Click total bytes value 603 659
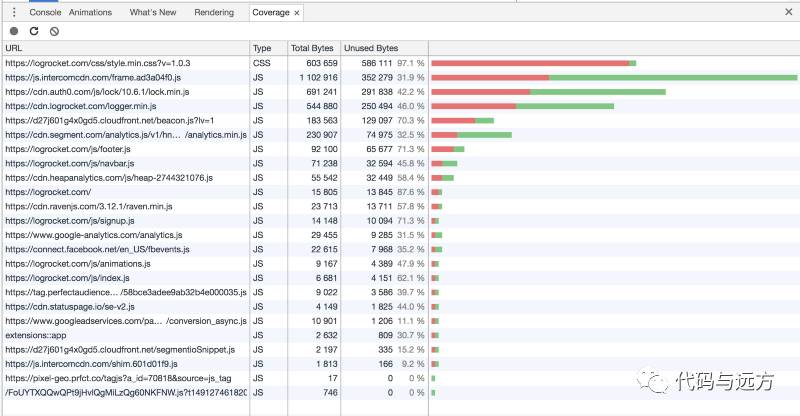This screenshot has width=800, height=416. (x=321, y=63)
